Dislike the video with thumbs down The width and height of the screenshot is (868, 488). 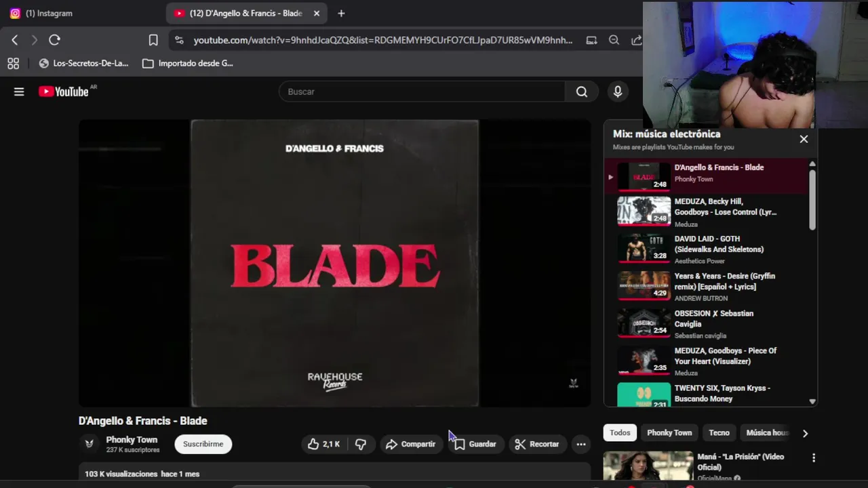pyautogui.click(x=361, y=444)
